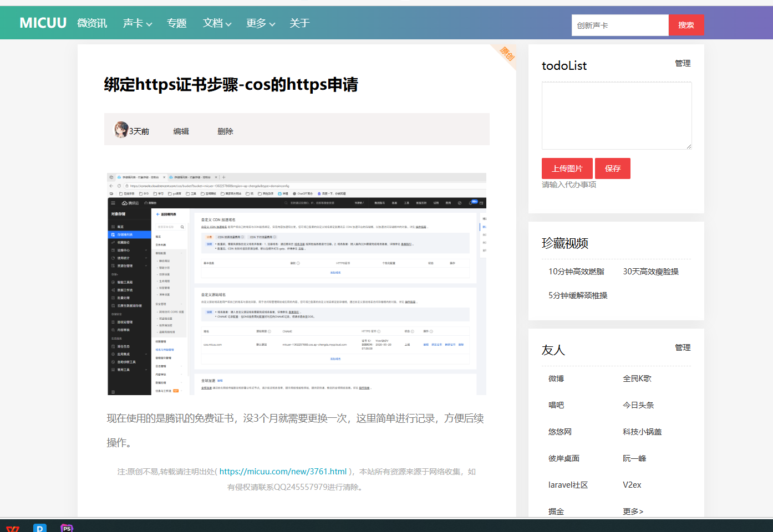This screenshot has height=532, width=773.
Task: Click the 编辑 link under title
Action: [181, 131]
